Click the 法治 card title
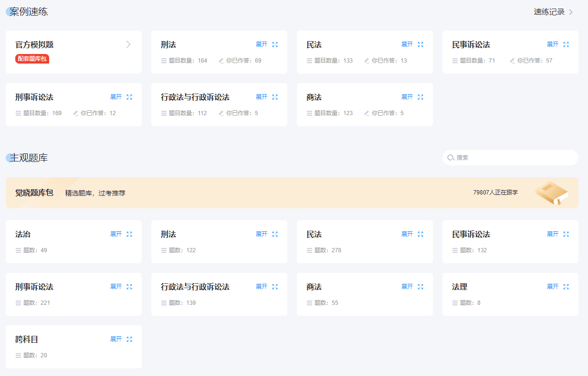 pos(23,235)
